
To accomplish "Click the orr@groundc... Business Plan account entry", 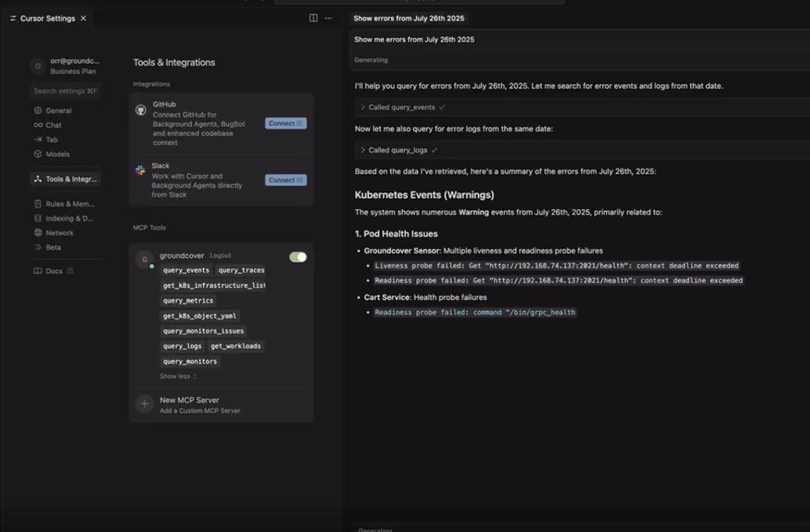I will 65,66.
